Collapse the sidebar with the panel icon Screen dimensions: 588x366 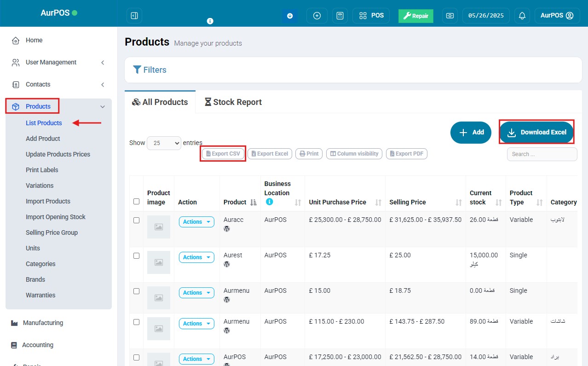(x=134, y=16)
